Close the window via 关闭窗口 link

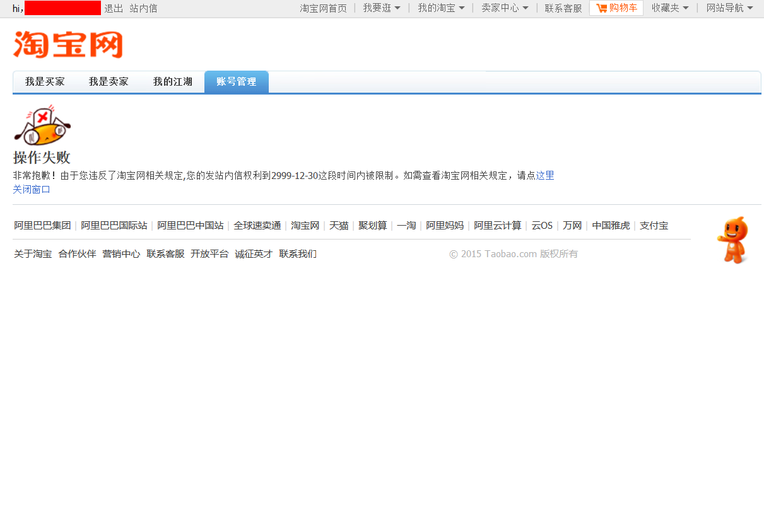pos(31,189)
